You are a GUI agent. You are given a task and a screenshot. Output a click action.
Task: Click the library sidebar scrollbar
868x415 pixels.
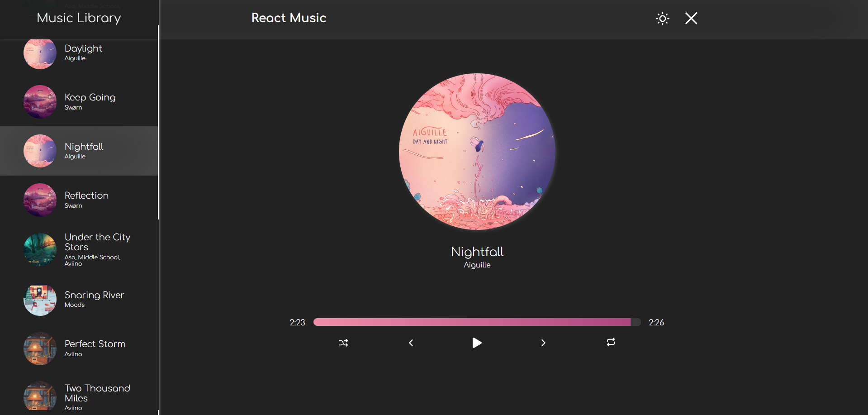coord(158,122)
